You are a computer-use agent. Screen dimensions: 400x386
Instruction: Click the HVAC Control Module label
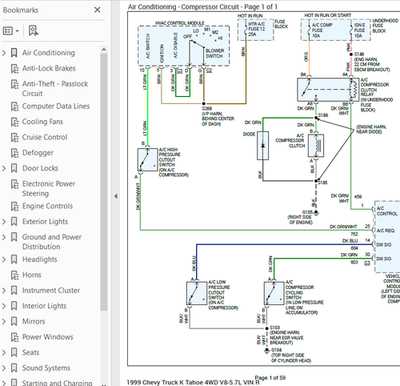point(180,23)
